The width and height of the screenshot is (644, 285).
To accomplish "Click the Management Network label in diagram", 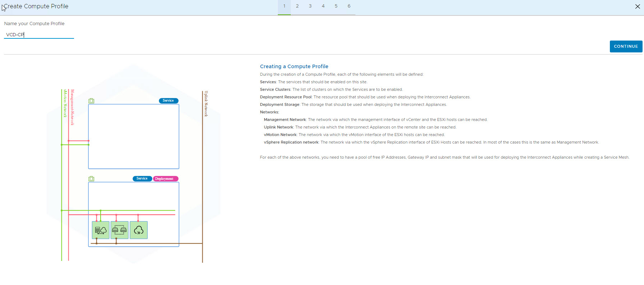I will pos(72,107).
